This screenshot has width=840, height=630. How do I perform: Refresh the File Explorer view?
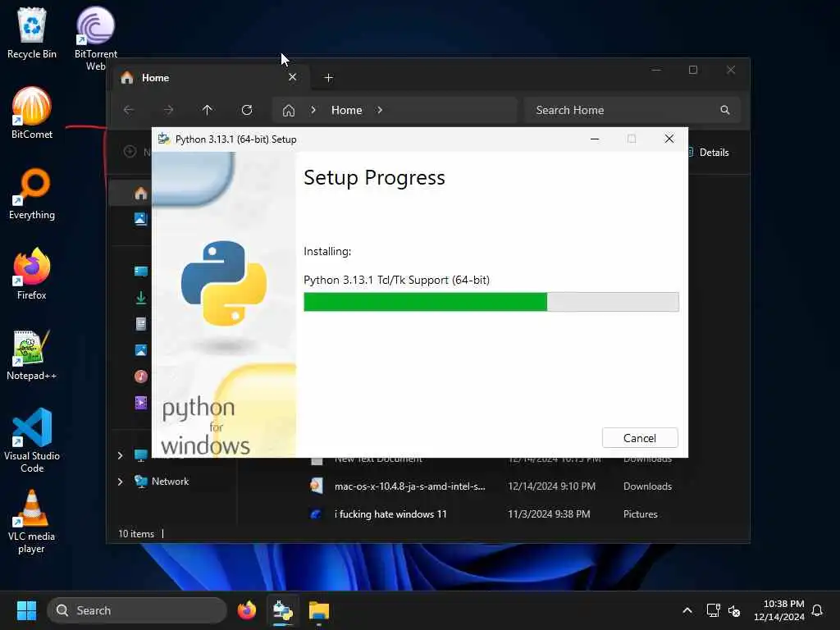(x=247, y=110)
